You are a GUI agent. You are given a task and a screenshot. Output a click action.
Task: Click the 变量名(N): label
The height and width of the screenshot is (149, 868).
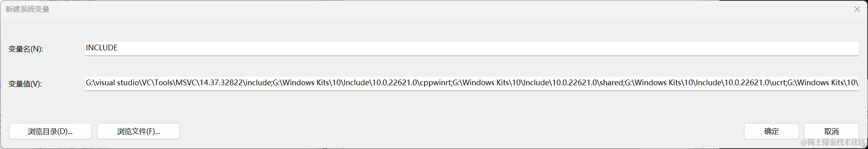point(26,49)
